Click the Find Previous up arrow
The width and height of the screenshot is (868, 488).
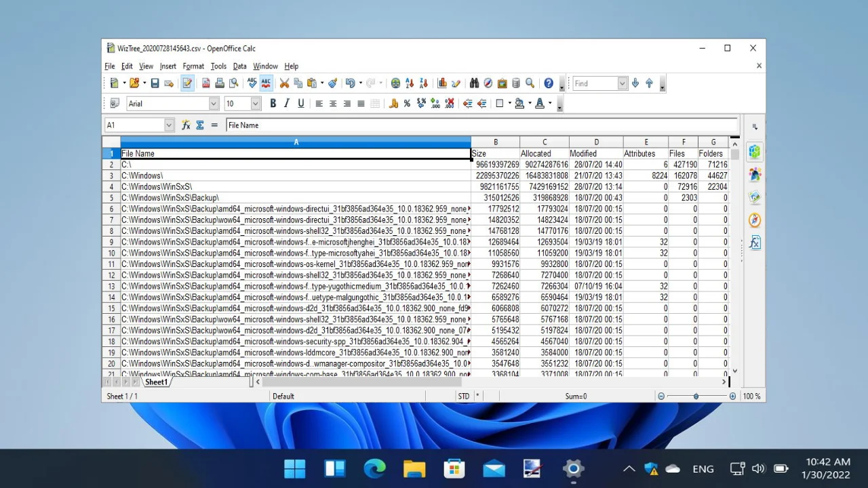click(650, 83)
